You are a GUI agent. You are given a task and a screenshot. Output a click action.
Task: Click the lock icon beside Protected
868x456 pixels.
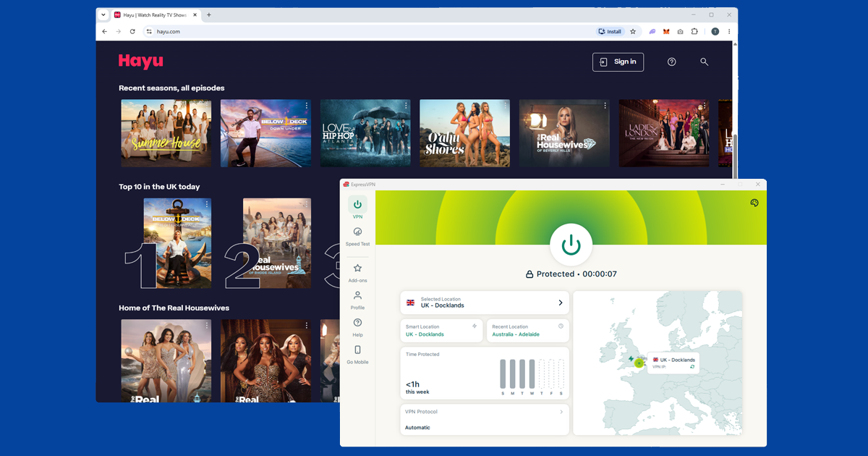[x=529, y=274]
